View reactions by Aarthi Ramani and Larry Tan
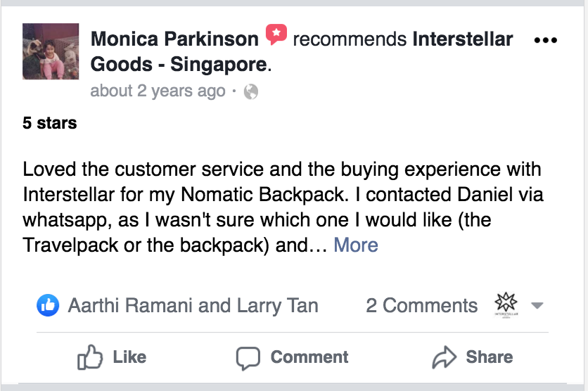The width and height of the screenshot is (588, 391). 193,306
